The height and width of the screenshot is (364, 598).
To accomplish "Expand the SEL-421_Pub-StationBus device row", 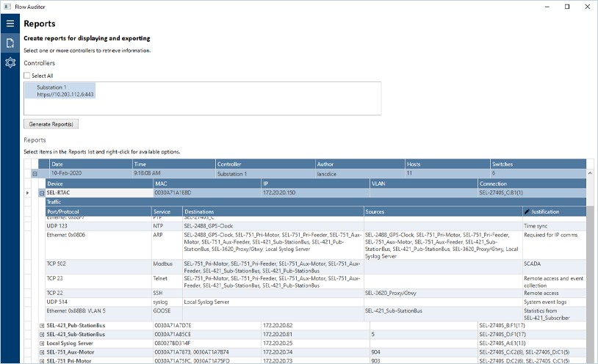I will click(x=42, y=324).
